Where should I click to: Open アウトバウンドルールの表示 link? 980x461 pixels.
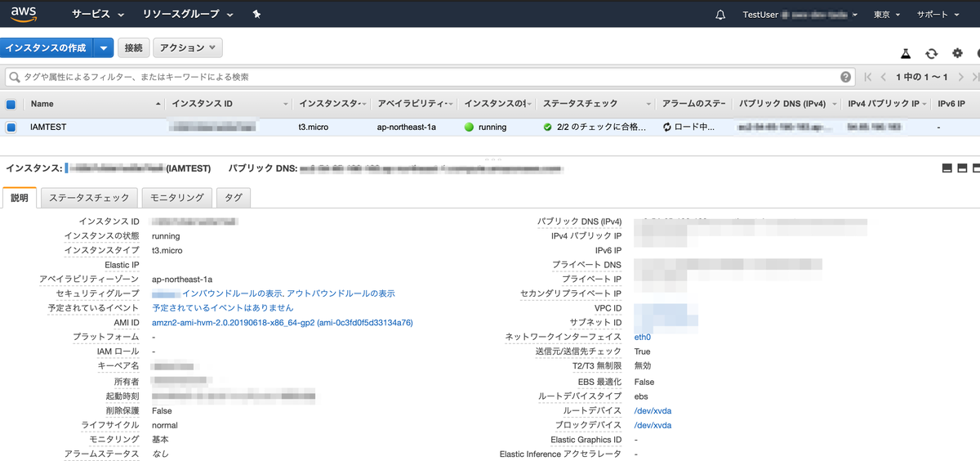coord(341,293)
